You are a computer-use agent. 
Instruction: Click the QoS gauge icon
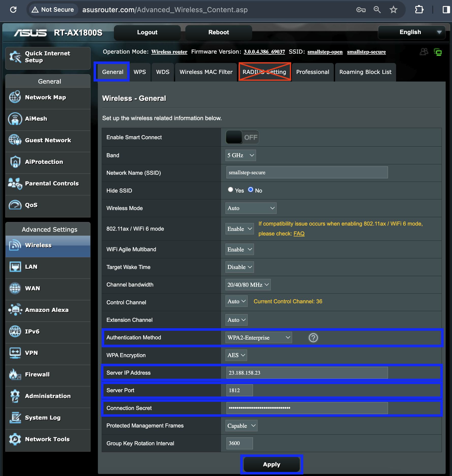(x=15, y=205)
